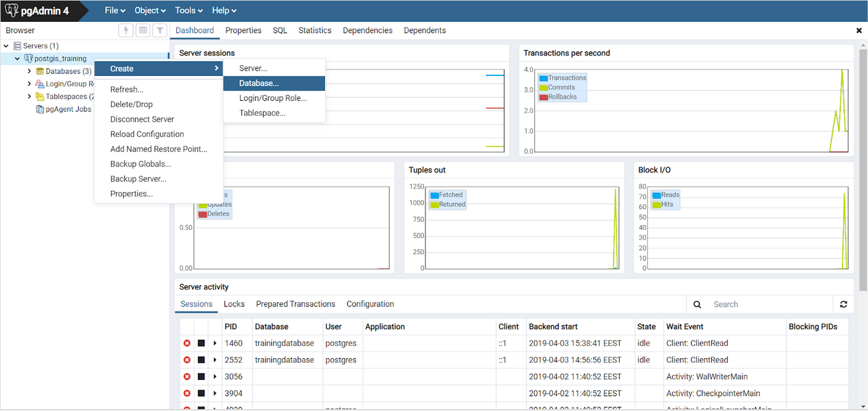
Task: Close the dashboard panel with the X
Action: click(859, 30)
